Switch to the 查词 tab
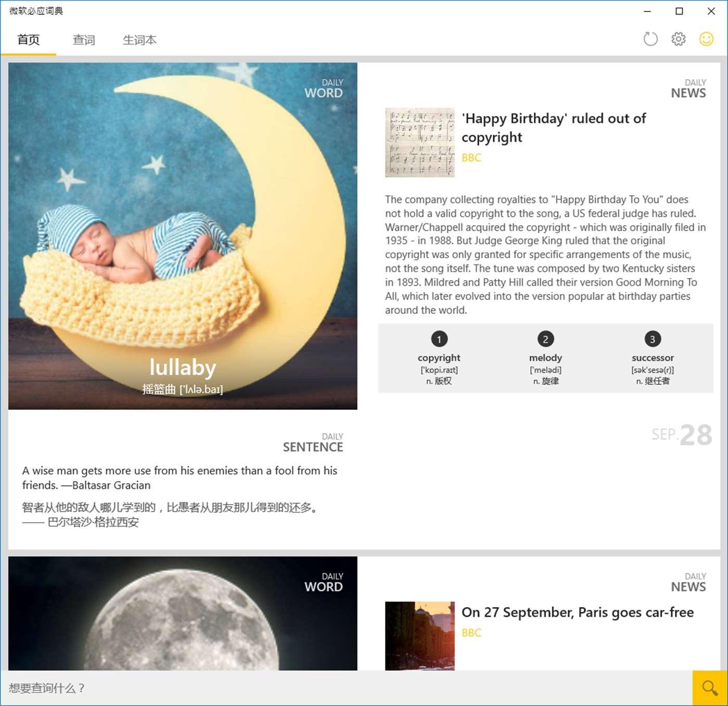Screen dimensions: 728x706 pos(84,40)
